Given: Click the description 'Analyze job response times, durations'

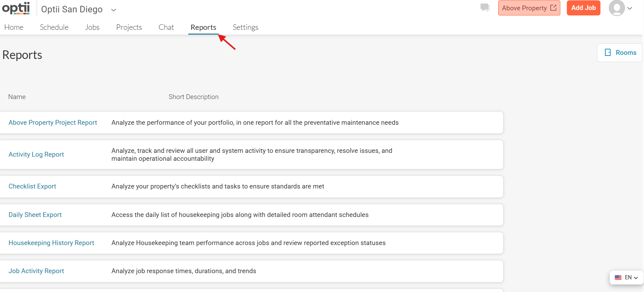Looking at the screenshot, I should [x=184, y=271].
